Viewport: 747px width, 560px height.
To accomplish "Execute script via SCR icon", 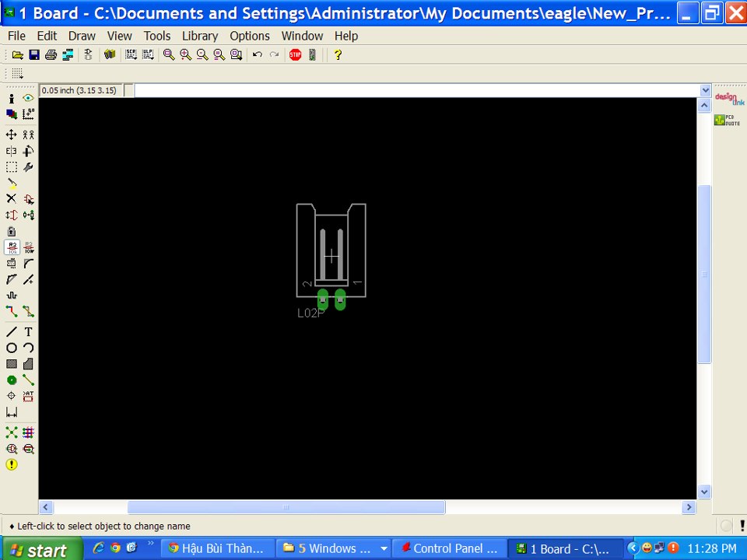I will (x=131, y=54).
